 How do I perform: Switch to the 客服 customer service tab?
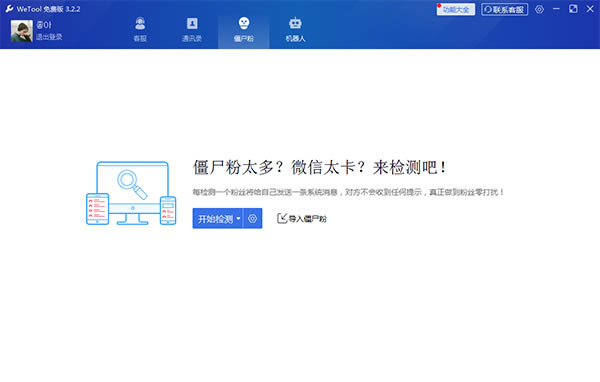140,29
